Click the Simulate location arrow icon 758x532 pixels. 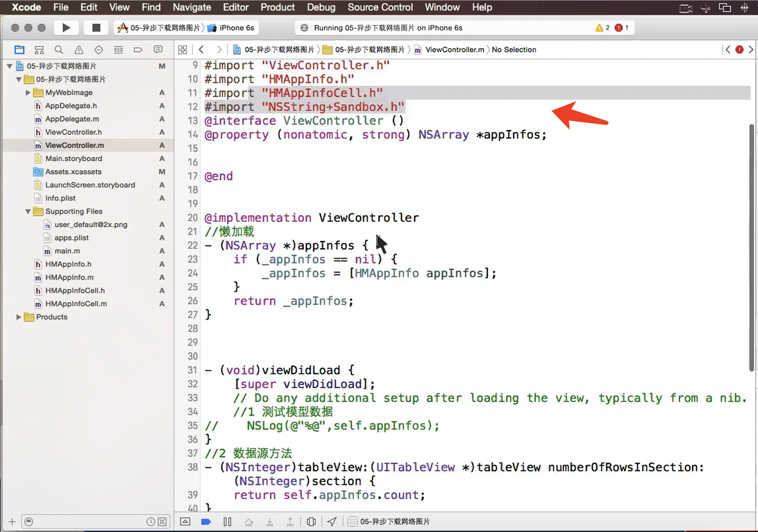click(332, 521)
